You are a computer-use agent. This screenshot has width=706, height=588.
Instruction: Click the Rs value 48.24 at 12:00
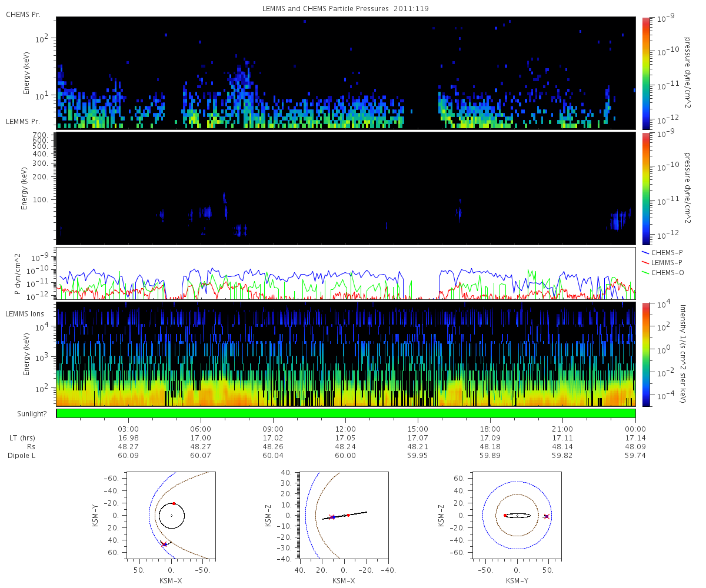(x=345, y=447)
